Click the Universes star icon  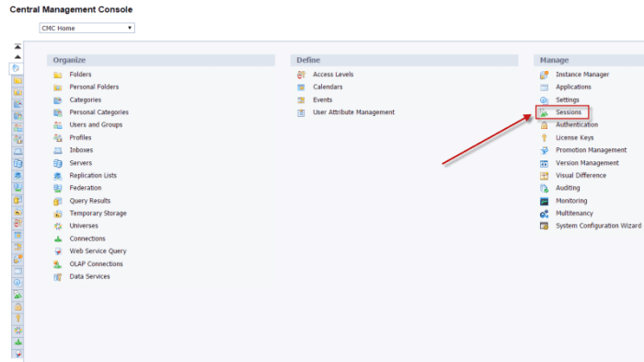tap(58, 226)
